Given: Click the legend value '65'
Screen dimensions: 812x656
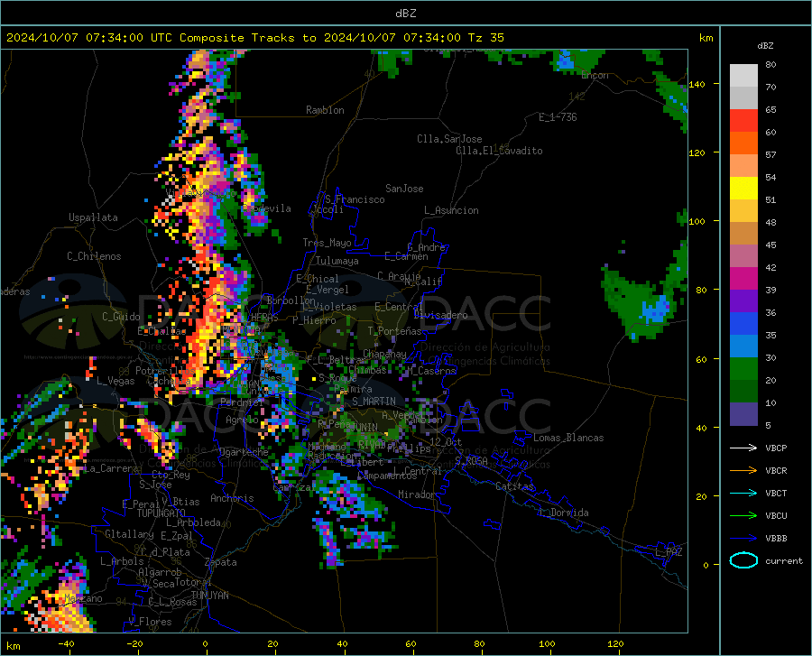Looking at the screenshot, I should pos(771,110).
